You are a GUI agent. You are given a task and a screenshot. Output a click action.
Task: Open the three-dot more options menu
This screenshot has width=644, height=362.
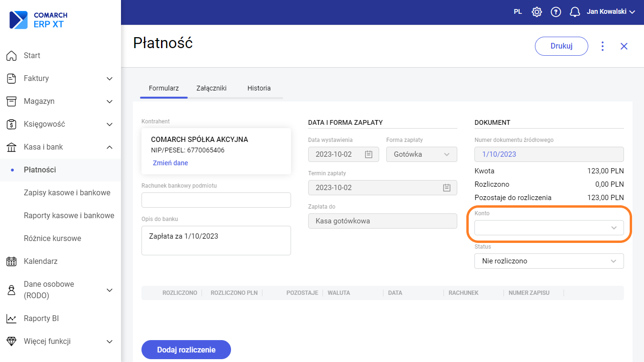603,46
